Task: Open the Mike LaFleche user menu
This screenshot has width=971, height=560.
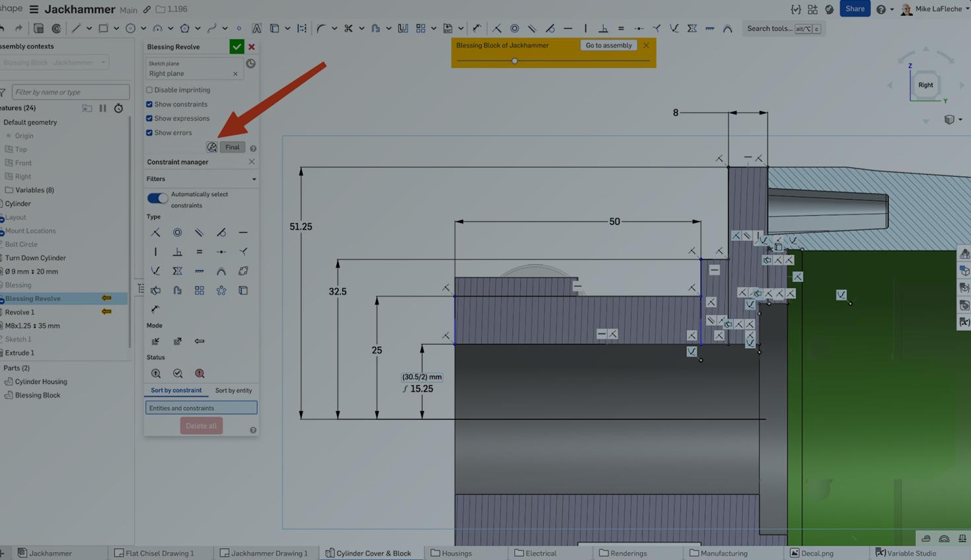Action: point(937,9)
